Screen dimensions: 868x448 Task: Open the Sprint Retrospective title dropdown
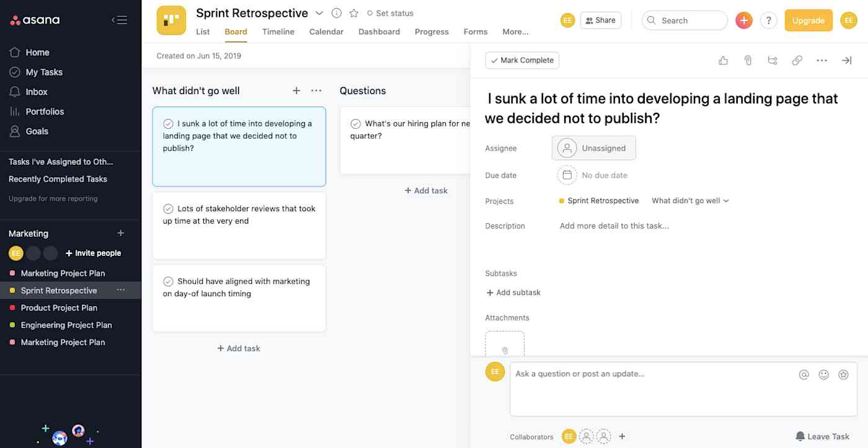click(x=319, y=12)
